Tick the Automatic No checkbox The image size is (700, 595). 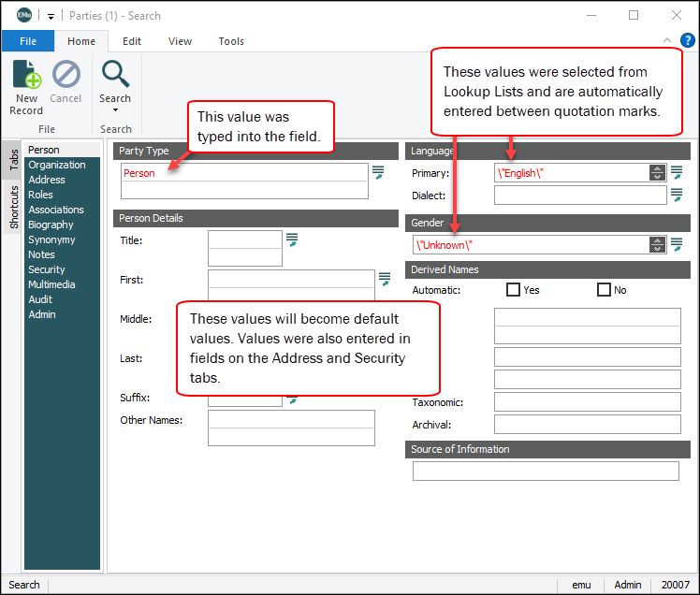(604, 290)
